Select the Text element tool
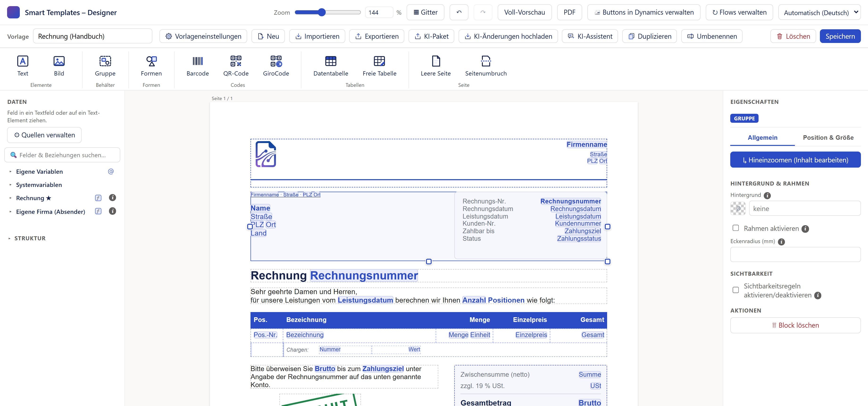 23,66
